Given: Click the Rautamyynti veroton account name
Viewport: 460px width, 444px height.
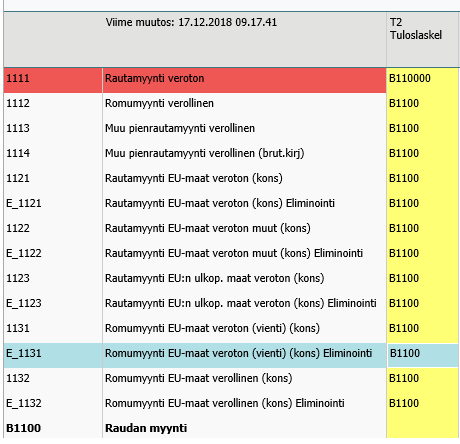Looking at the screenshot, I should (x=154, y=78).
